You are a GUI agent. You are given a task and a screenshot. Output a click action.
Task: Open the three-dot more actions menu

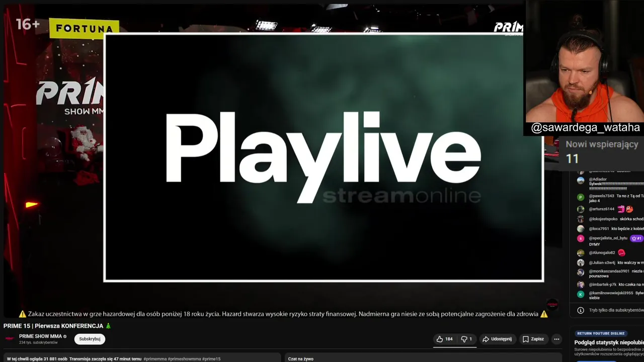point(556,339)
